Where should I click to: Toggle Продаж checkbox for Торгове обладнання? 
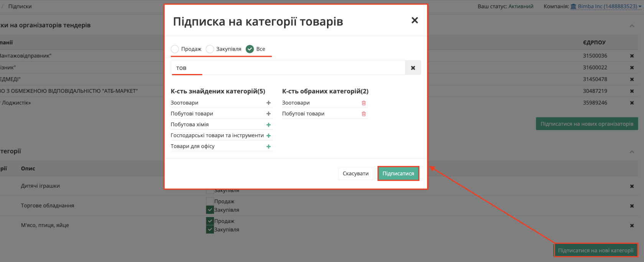coord(210,201)
